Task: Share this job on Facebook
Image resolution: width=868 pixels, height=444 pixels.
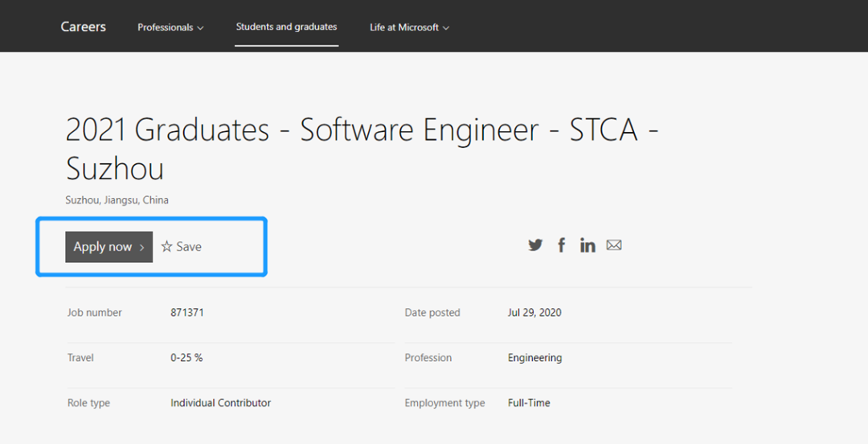Action: pos(562,245)
